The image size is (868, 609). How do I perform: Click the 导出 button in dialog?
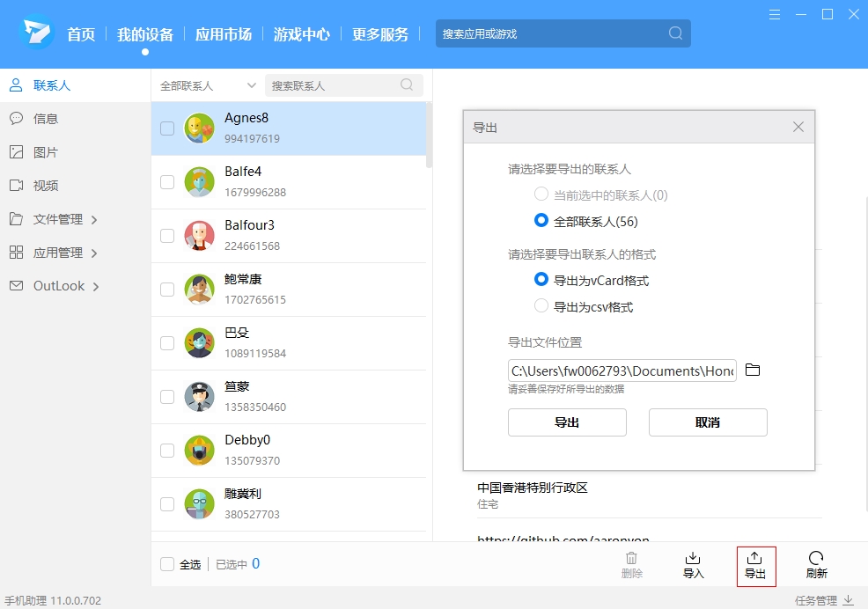pos(566,422)
